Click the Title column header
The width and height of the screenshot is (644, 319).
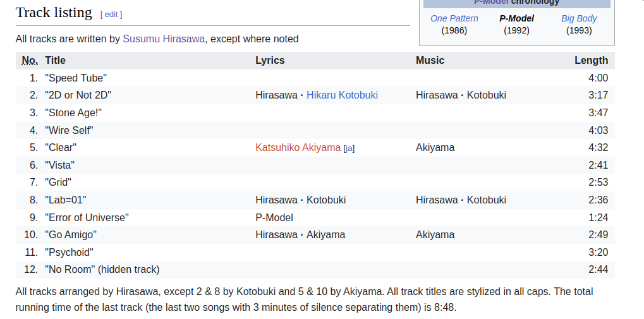point(55,61)
